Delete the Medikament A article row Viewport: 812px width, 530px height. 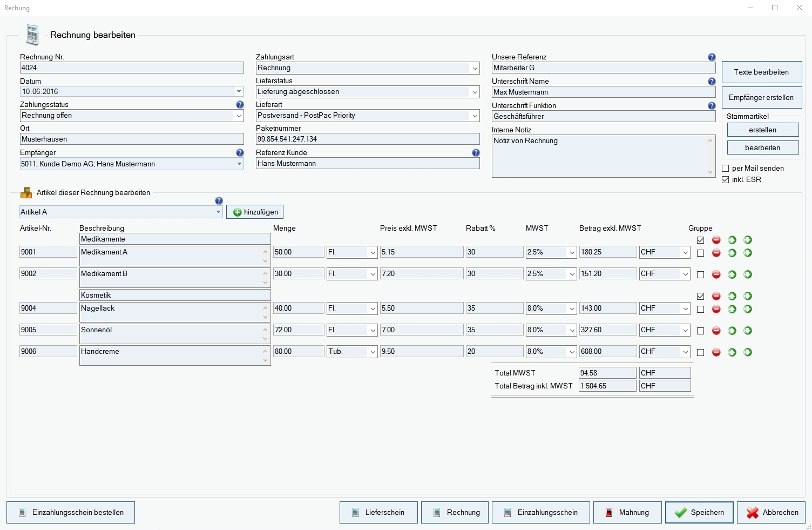716,253
